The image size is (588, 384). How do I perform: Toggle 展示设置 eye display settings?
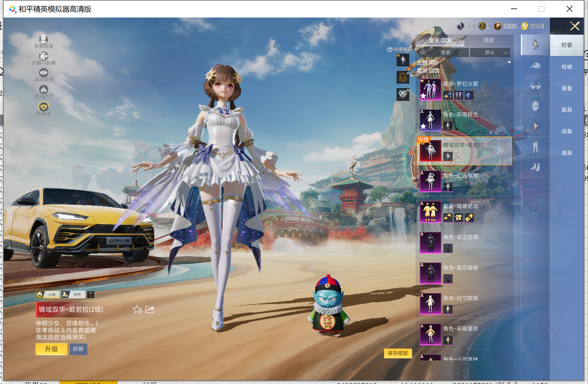pyautogui.click(x=44, y=73)
